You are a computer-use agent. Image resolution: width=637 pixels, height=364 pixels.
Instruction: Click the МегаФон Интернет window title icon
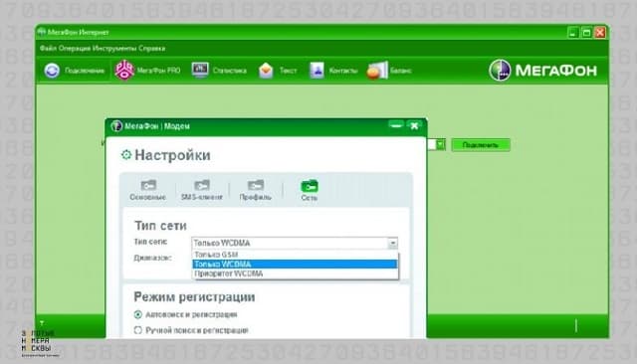point(41,32)
